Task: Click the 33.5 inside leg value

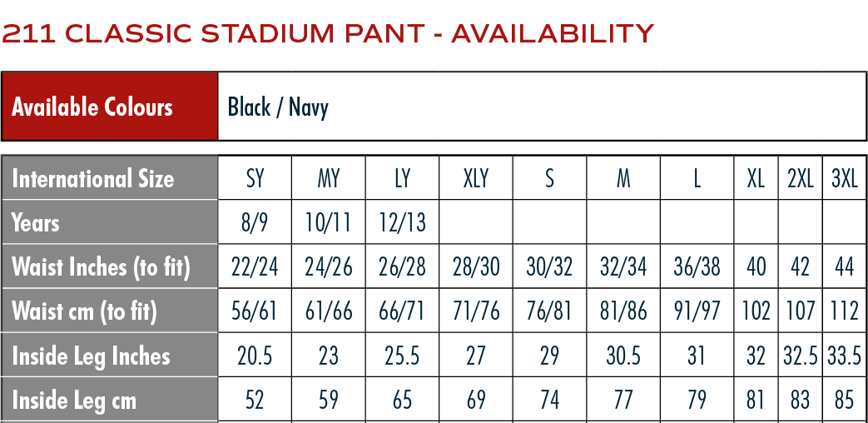Action: coord(844,356)
